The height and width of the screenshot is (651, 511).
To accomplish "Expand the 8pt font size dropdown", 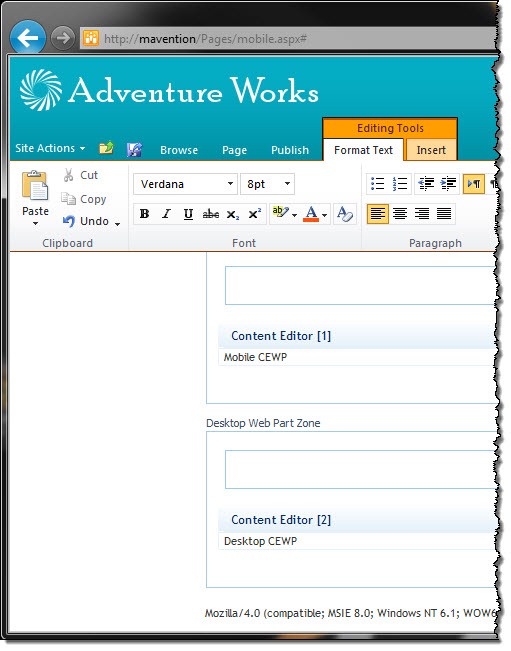I will tap(268, 184).
